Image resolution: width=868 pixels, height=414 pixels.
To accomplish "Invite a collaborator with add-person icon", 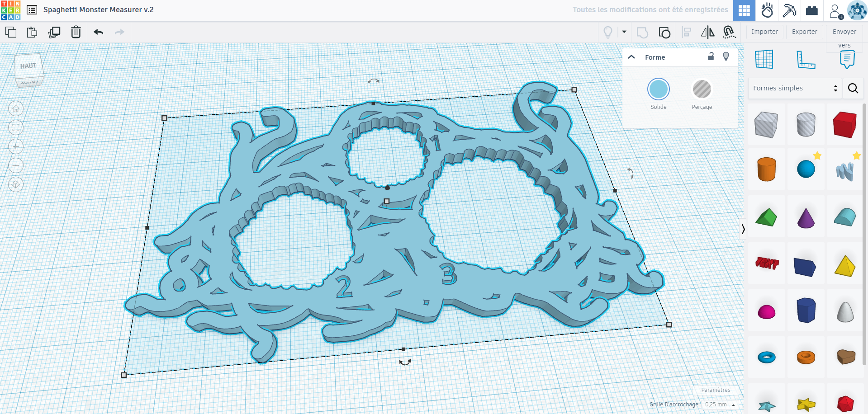I will tap(836, 11).
